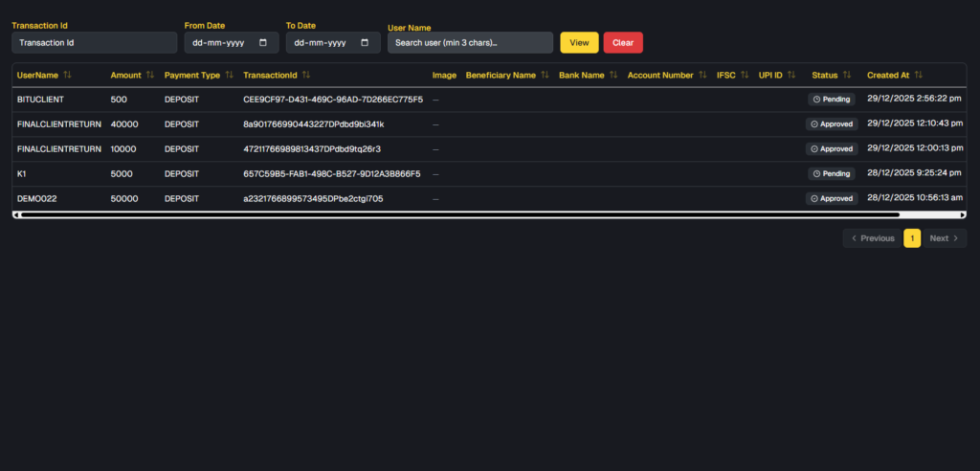This screenshot has height=471, width=980.
Task: Click the Pending status badge for BITUCLIENT
Action: (831, 99)
